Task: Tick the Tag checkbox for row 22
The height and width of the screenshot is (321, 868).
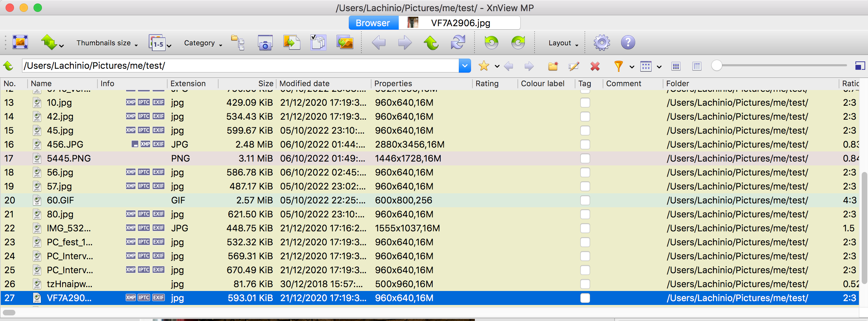Action: tap(585, 228)
